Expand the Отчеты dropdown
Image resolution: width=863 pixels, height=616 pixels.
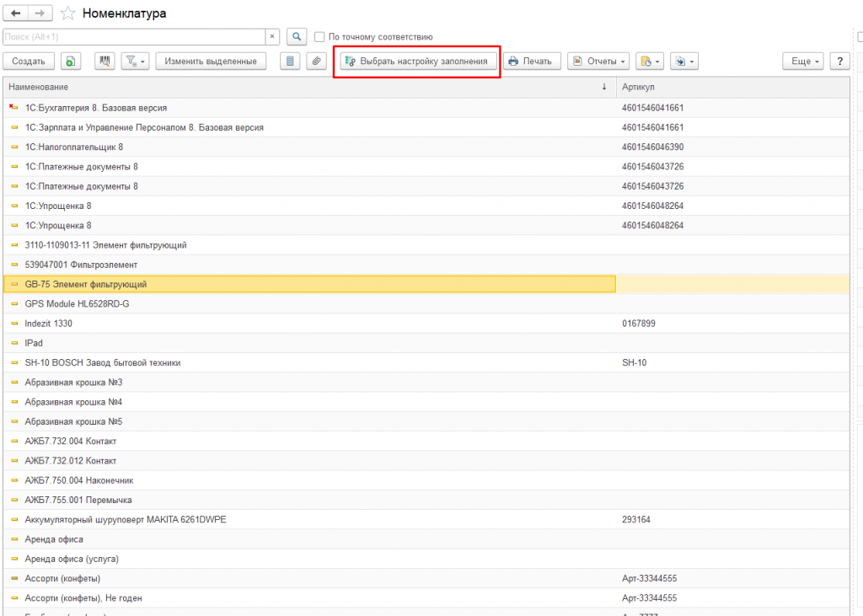[x=598, y=62]
